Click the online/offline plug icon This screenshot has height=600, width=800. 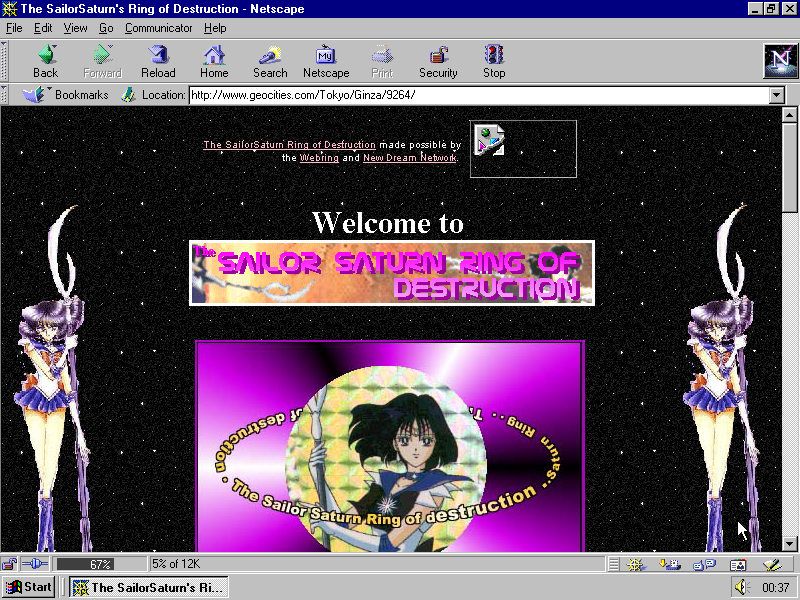point(35,564)
